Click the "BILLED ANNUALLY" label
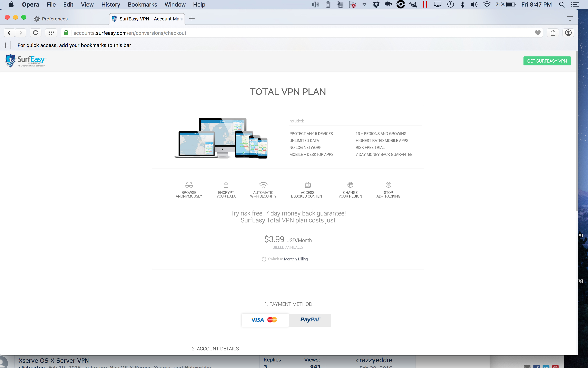The image size is (588, 368). point(288,247)
